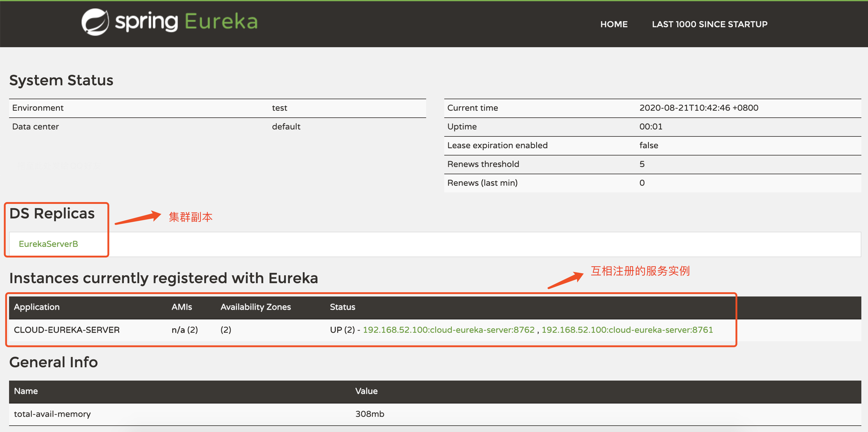Select Lease expiration enabled label
868x432 pixels.
497,145
